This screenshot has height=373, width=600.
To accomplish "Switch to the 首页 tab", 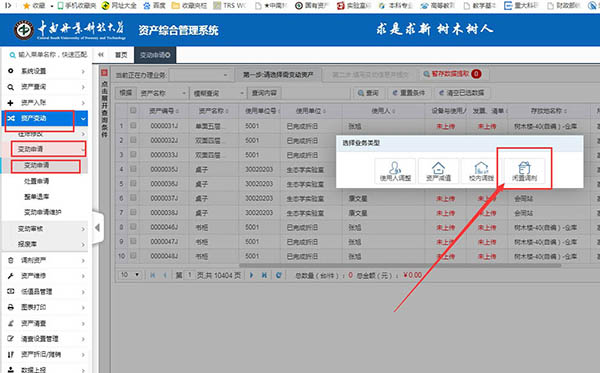I will [x=121, y=55].
